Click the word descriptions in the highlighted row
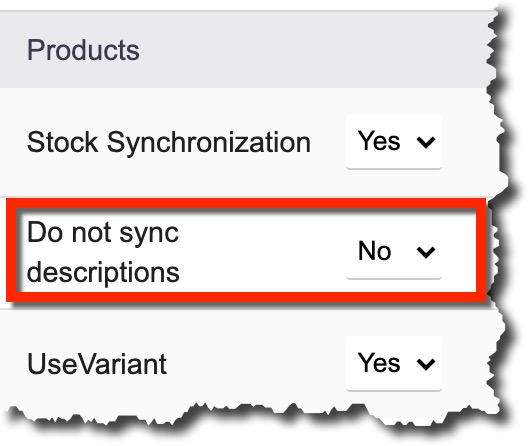Image resolution: width=530 pixels, height=446 pixels. click(x=103, y=273)
